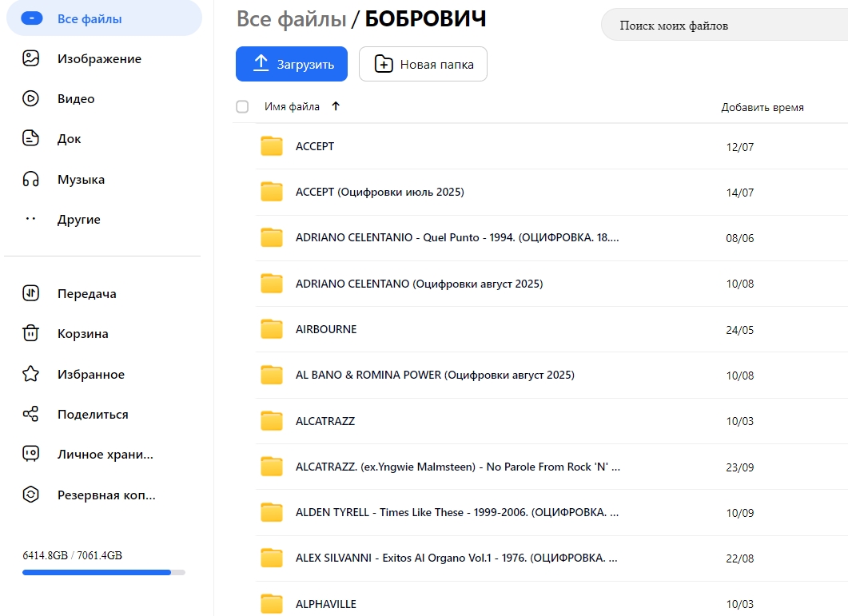This screenshot has width=848, height=616.
Task: Open the AIRBOURNE folder name
Action: [326, 329]
